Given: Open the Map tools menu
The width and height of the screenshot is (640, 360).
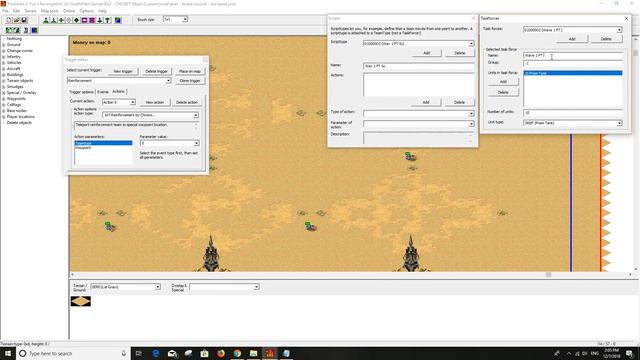Looking at the screenshot, I should (49, 11).
